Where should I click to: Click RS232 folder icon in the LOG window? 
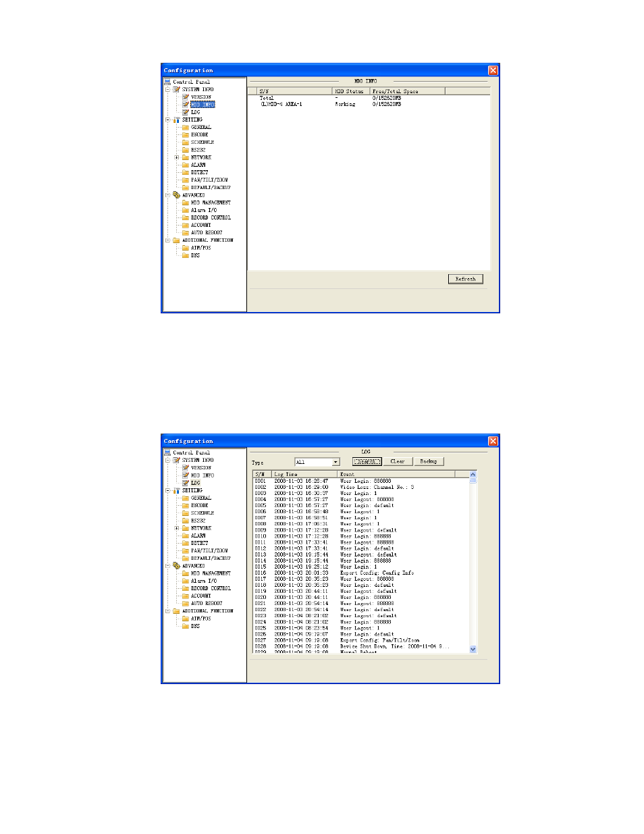point(186,521)
